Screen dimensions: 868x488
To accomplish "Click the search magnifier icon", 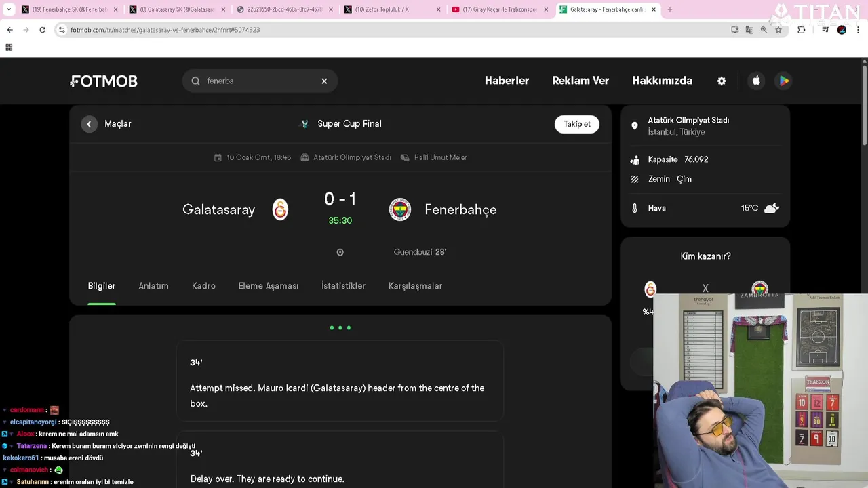I will coord(195,81).
